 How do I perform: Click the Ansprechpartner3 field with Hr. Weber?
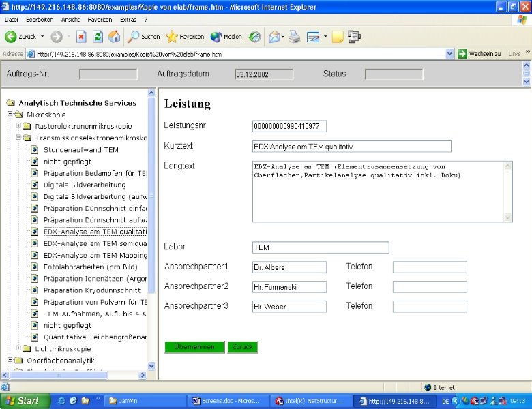(x=289, y=306)
